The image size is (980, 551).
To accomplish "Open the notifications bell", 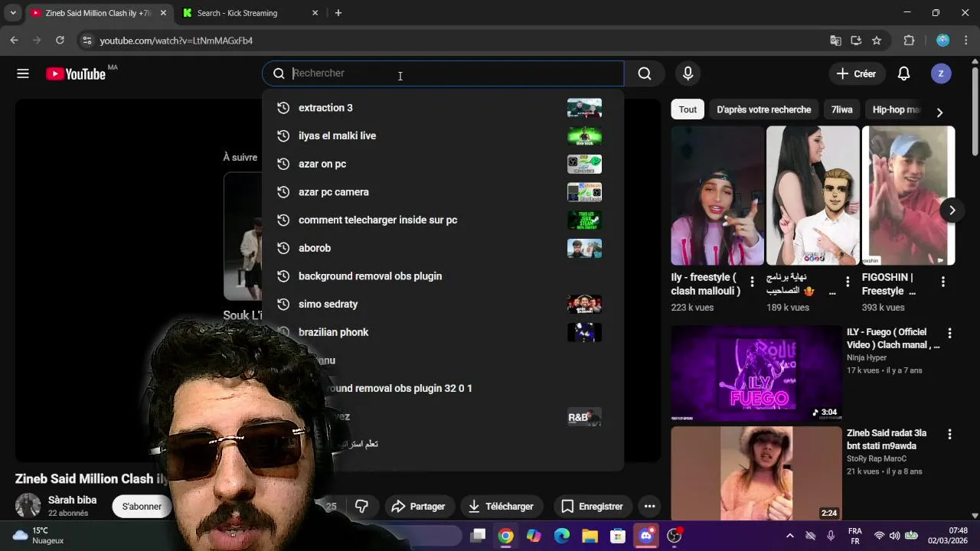I will coord(903,73).
